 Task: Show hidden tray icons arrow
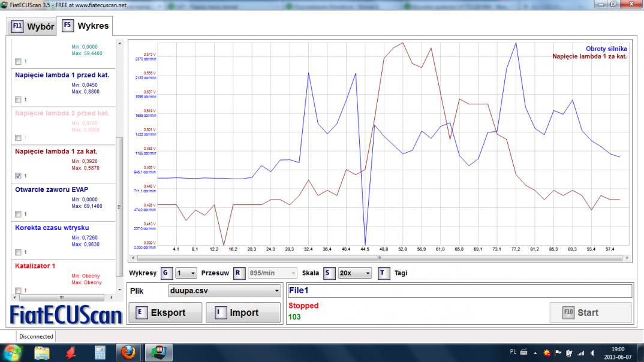(535, 353)
